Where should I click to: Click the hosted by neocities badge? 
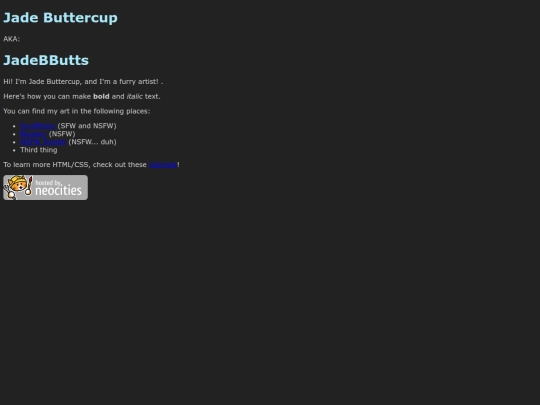(x=45, y=187)
